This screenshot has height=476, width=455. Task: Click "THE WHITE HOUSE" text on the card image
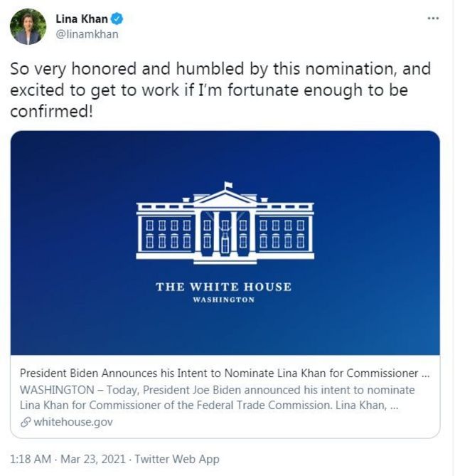[x=223, y=287]
